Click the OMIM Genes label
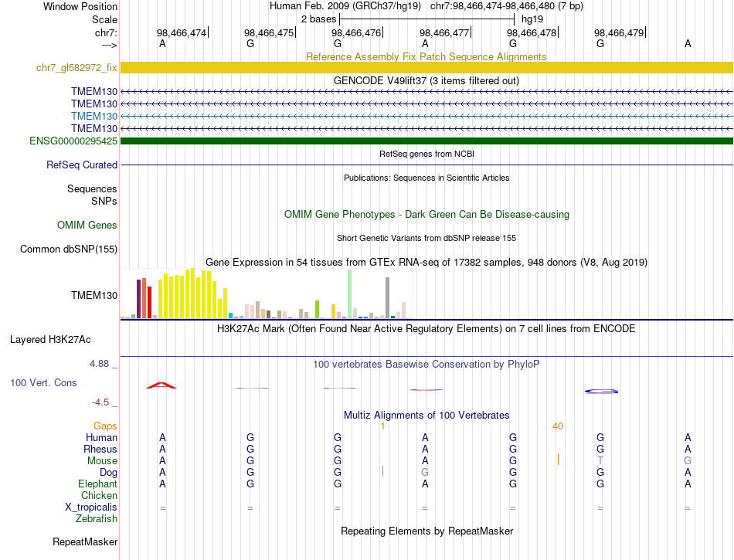734x560 pixels. pyautogui.click(x=87, y=225)
